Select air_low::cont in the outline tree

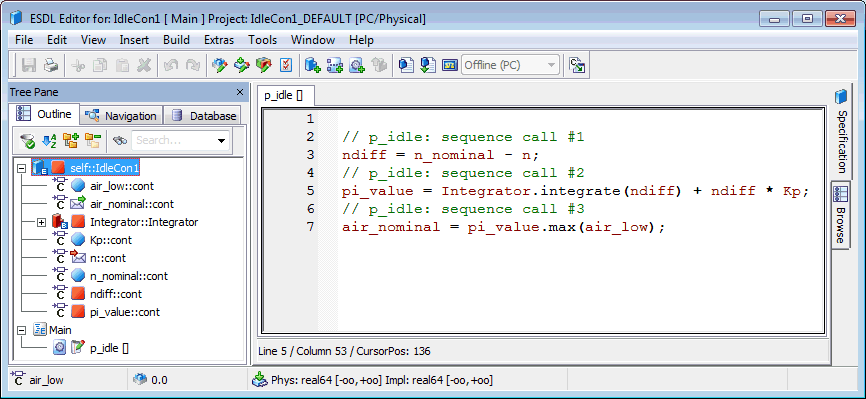pos(122,186)
